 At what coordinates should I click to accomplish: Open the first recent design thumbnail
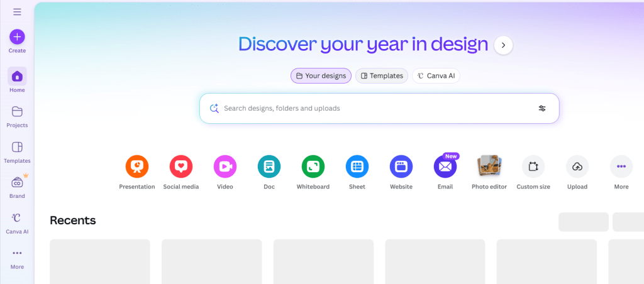point(100,261)
